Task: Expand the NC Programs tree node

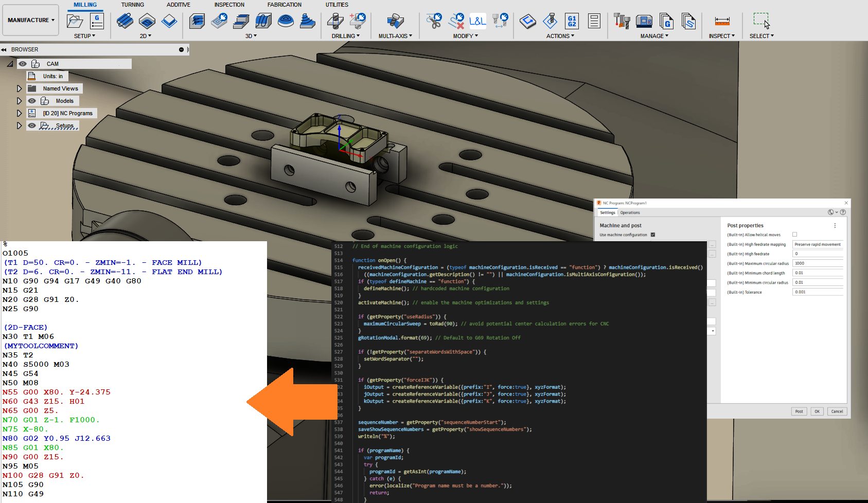Action: (x=20, y=113)
